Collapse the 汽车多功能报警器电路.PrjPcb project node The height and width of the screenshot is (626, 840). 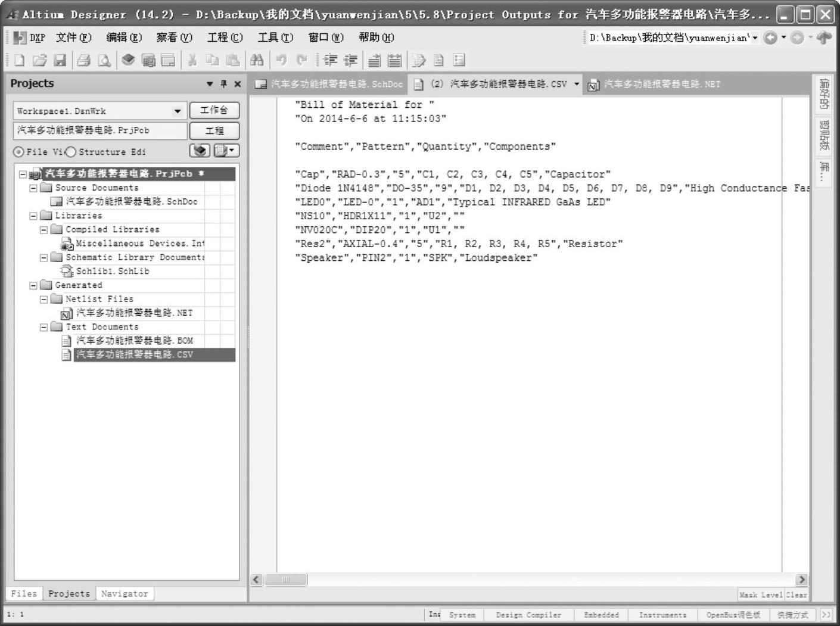click(x=23, y=175)
